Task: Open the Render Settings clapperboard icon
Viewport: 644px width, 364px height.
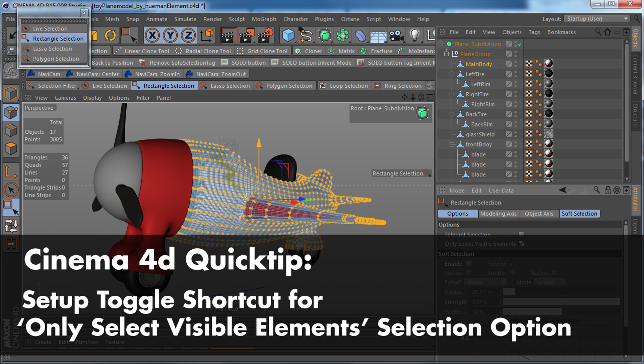Action: (x=265, y=35)
